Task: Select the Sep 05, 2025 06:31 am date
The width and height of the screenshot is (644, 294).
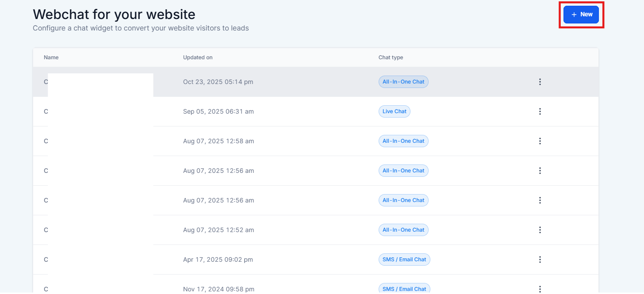Action: click(x=218, y=111)
